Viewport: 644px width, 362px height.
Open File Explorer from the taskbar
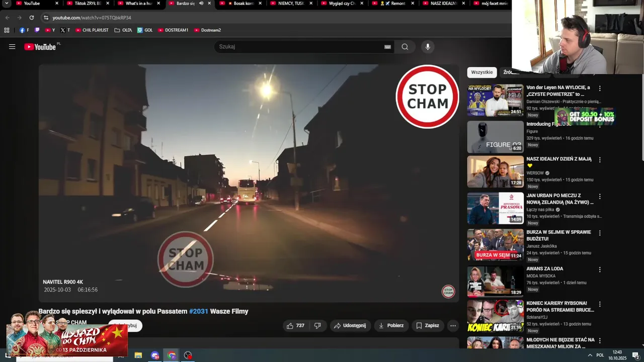138,355
